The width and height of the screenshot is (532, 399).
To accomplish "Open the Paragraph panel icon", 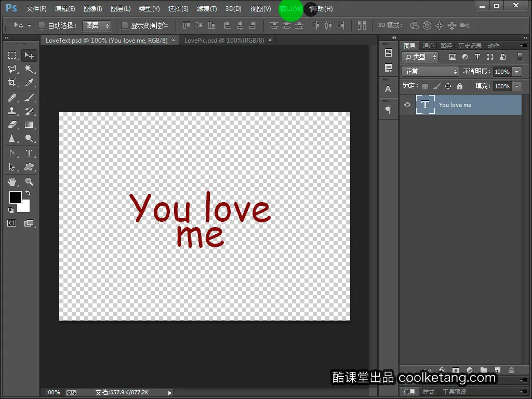I will tap(389, 110).
